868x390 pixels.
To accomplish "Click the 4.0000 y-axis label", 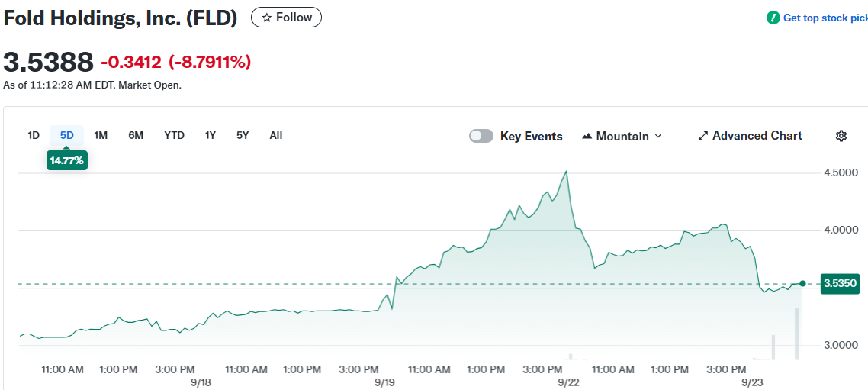I will click(839, 230).
